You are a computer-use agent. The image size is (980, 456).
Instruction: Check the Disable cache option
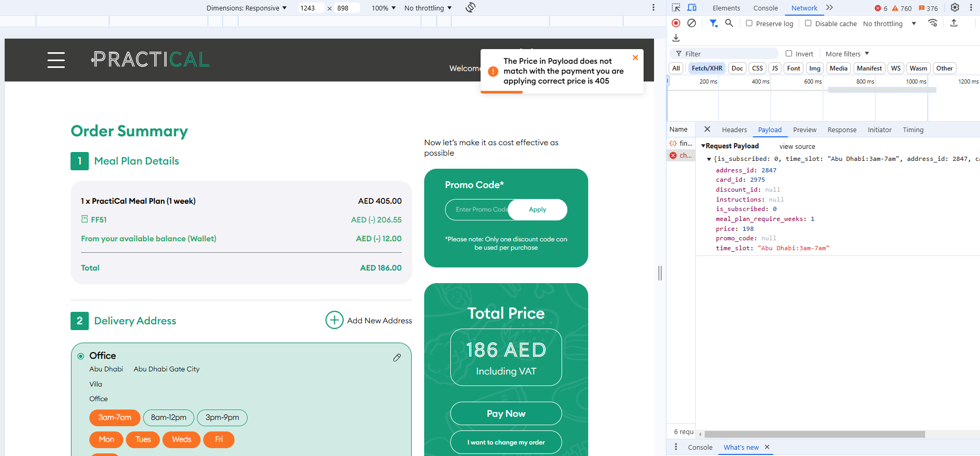click(808, 23)
